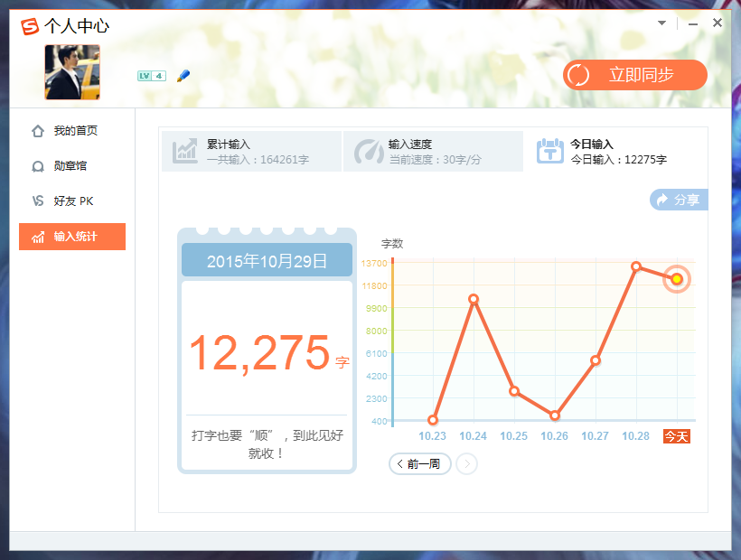Open 勋章馆 in sidebar
This screenshot has height=560, width=741.
coord(72,165)
